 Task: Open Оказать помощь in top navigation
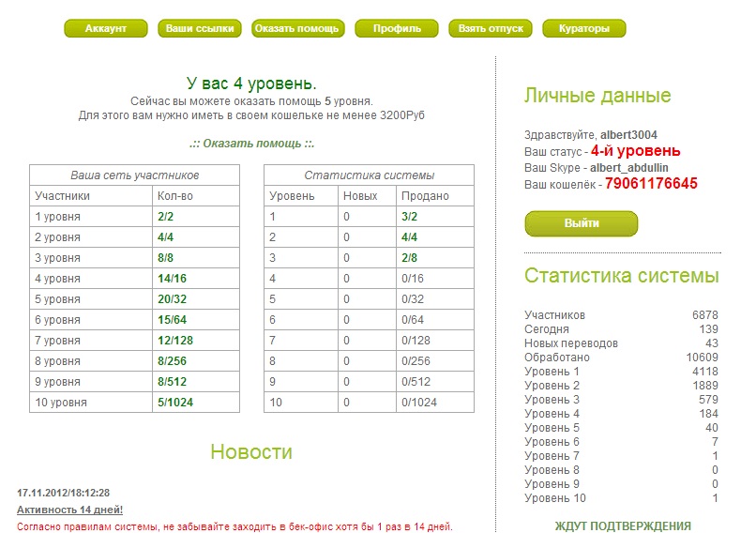(297, 28)
